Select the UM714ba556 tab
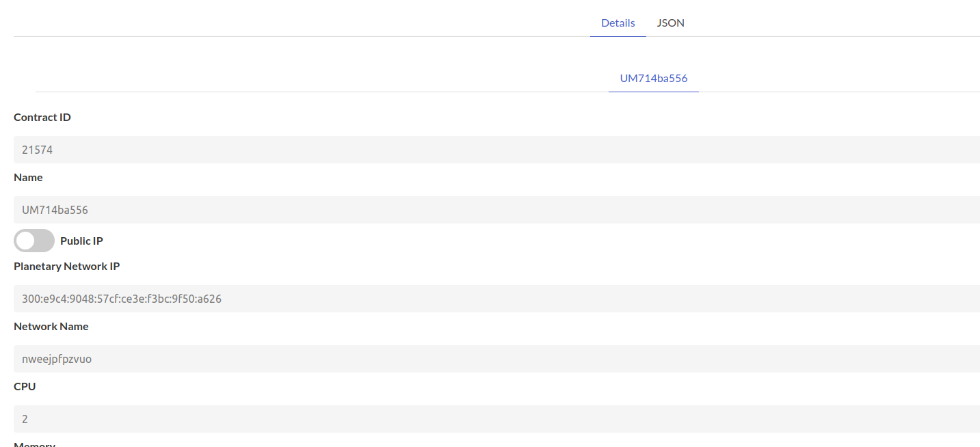Screen dimensions: 980x447 653,78
